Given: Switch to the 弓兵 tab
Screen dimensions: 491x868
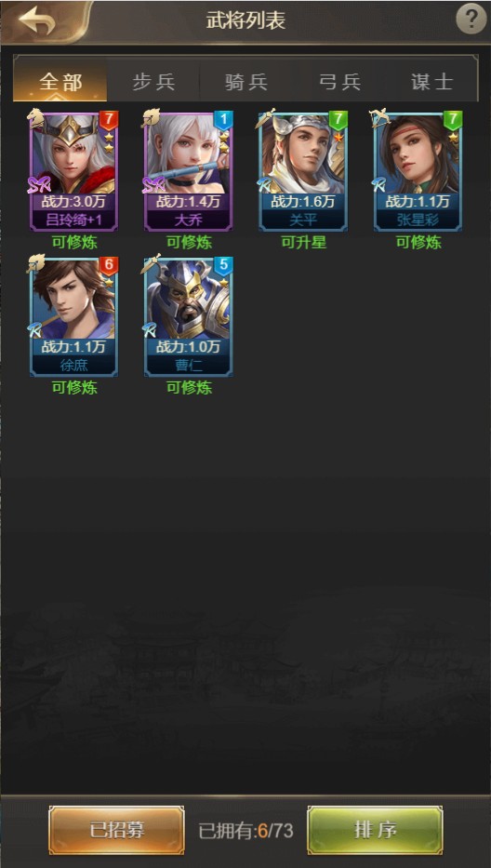Looking at the screenshot, I should pos(339,81).
